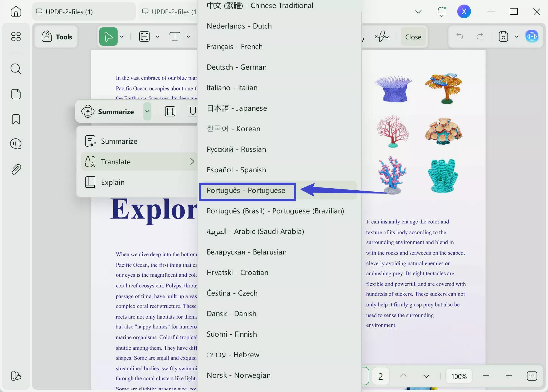Open the comments panel icon
The height and width of the screenshot is (392, 548).
click(16, 144)
